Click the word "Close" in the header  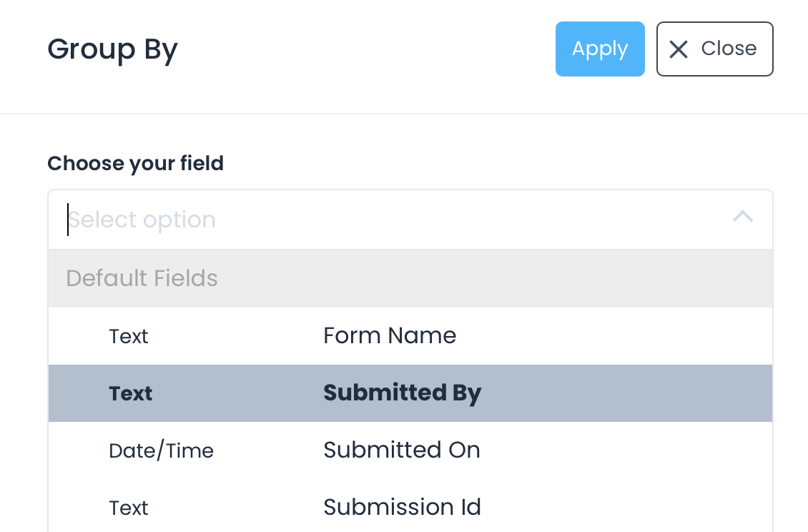pyautogui.click(x=729, y=48)
